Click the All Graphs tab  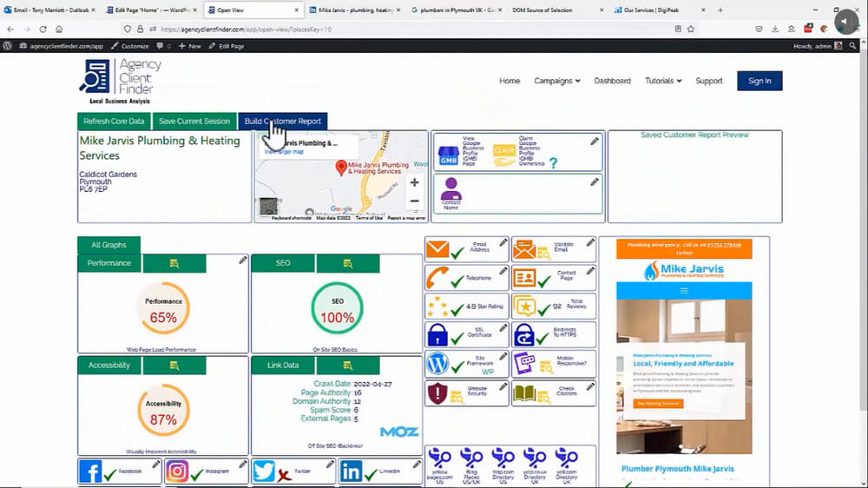point(108,245)
